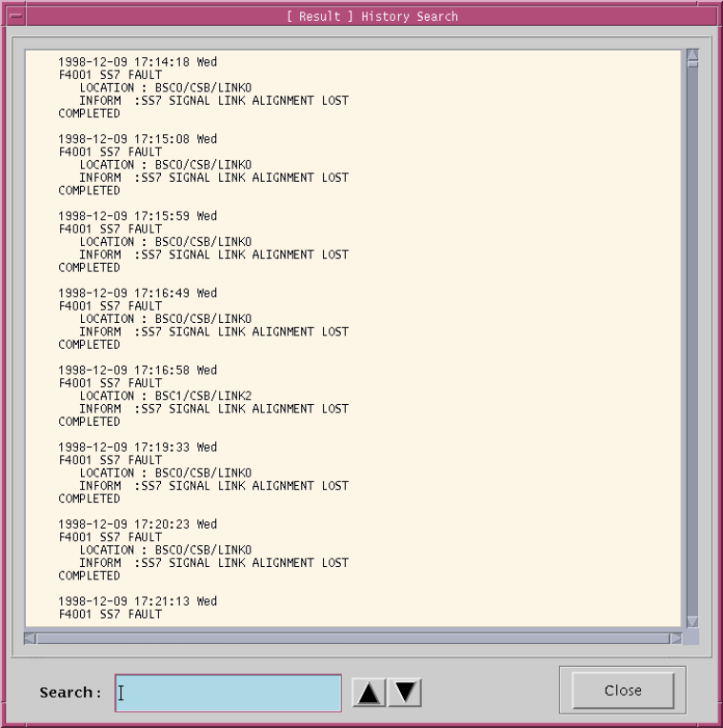This screenshot has height=728, width=723.
Task: Select timestamp 1998-12-09 17:21:13 Wed
Action: tap(137, 601)
